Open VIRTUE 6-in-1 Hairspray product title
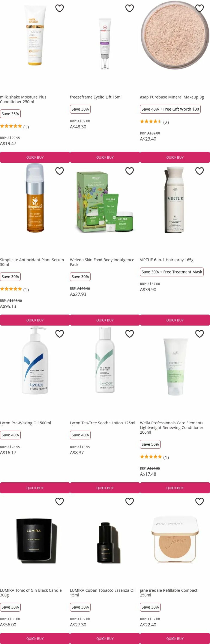210x644 pixels. coord(166,260)
